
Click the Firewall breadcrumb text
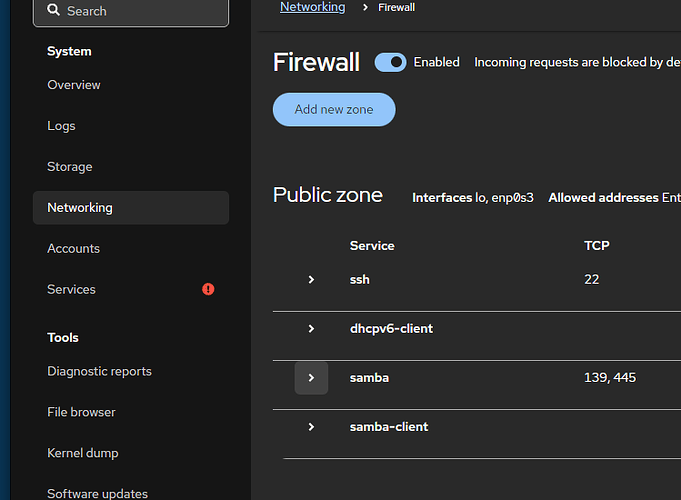pyautogui.click(x=397, y=7)
